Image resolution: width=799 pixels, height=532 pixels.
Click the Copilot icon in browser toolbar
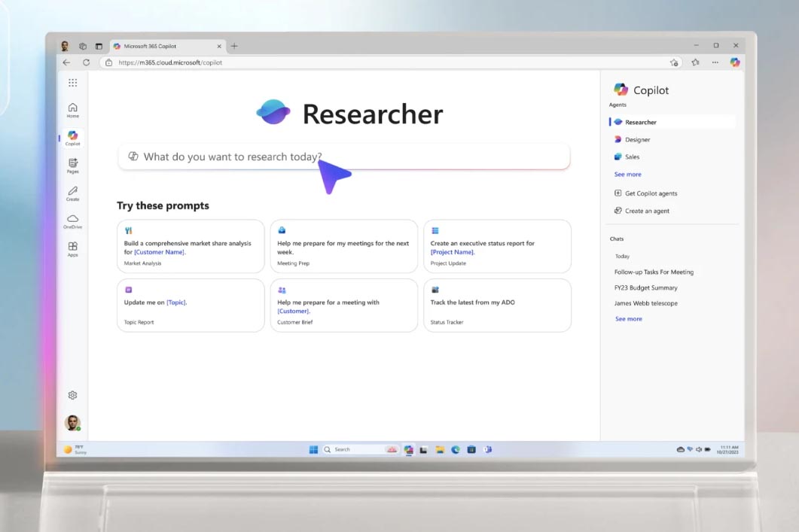click(x=734, y=62)
